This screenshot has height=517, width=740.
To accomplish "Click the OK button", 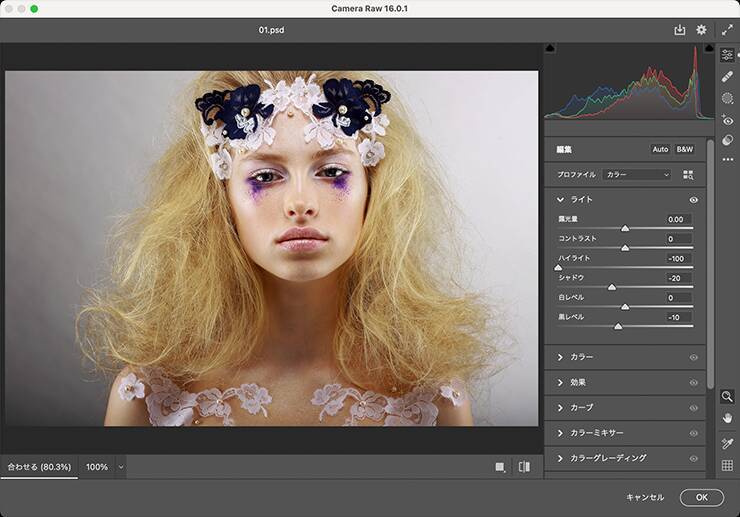I will 701,497.
